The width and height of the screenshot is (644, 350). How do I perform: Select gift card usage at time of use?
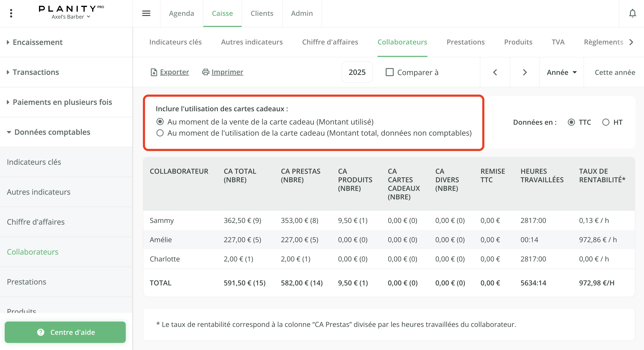pyautogui.click(x=160, y=133)
